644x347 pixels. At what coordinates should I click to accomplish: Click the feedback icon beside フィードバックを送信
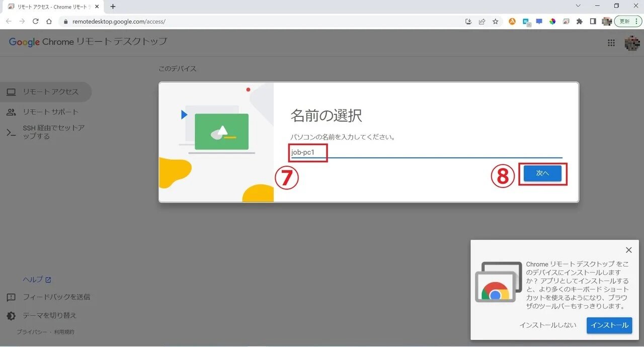[11, 298]
